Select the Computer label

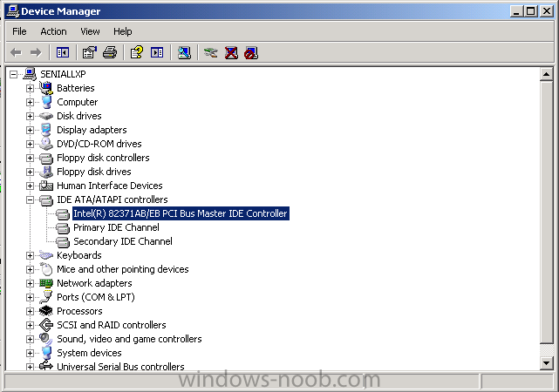tap(78, 102)
